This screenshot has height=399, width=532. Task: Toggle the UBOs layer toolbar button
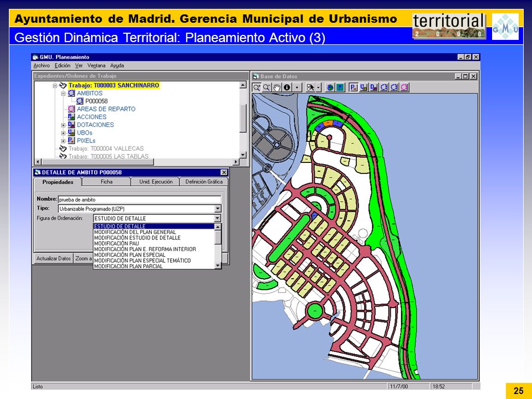[364, 88]
